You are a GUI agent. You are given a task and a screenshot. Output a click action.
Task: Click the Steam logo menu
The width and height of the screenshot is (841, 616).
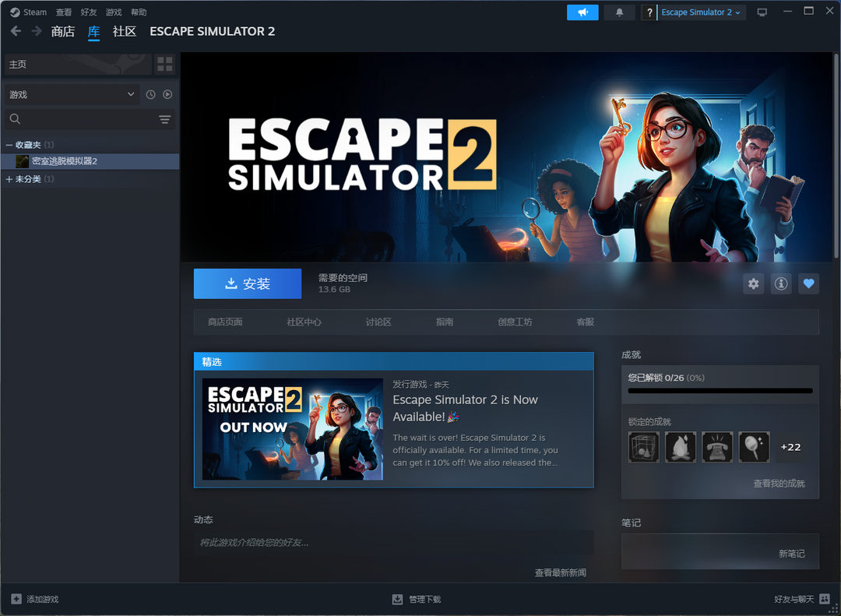click(29, 12)
